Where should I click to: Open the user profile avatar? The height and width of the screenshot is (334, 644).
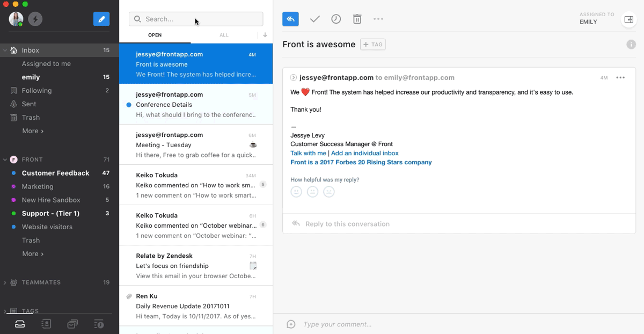coord(16,19)
